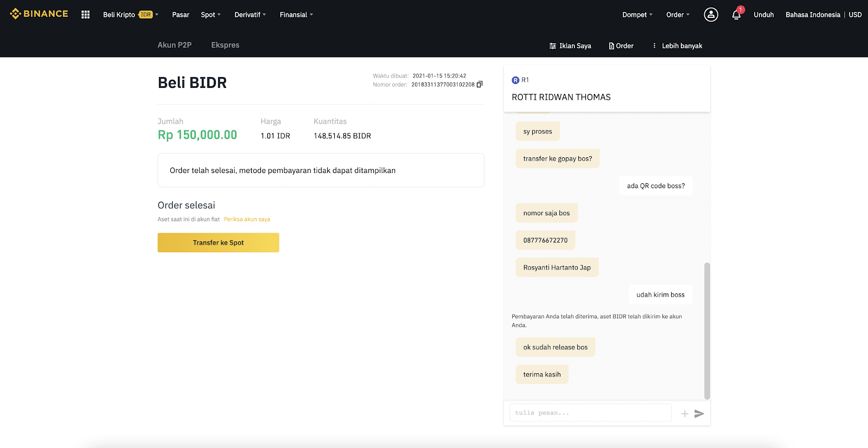Open the Lebih banyak menu
Image resolution: width=868 pixels, height=448 pixels.
[678, 46]
